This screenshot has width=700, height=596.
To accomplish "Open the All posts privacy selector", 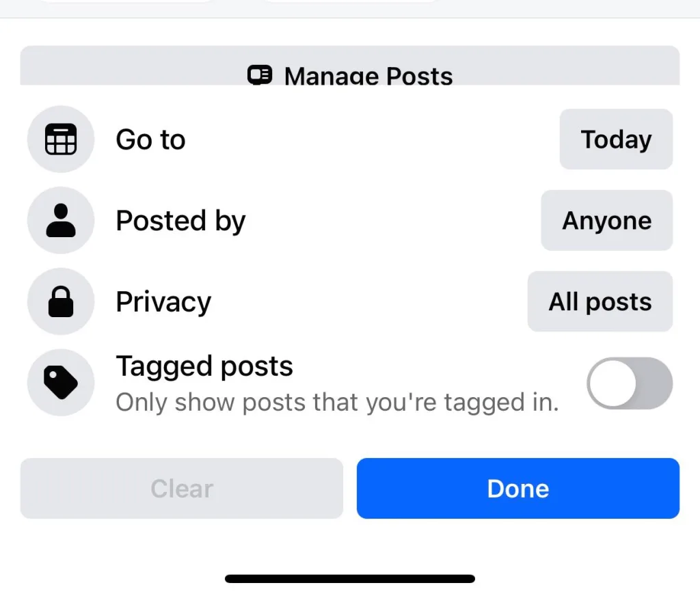I will pos(600,301).
